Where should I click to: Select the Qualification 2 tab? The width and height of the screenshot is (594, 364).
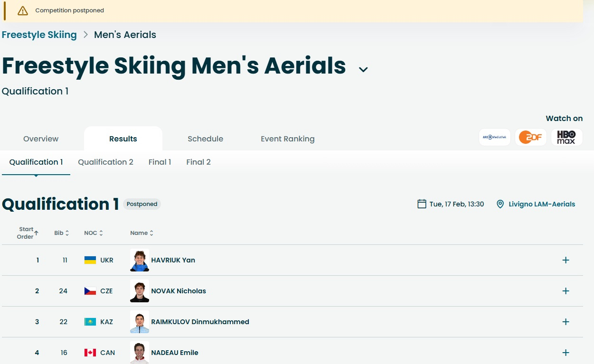pyautogui.click(x=105, y=162)
